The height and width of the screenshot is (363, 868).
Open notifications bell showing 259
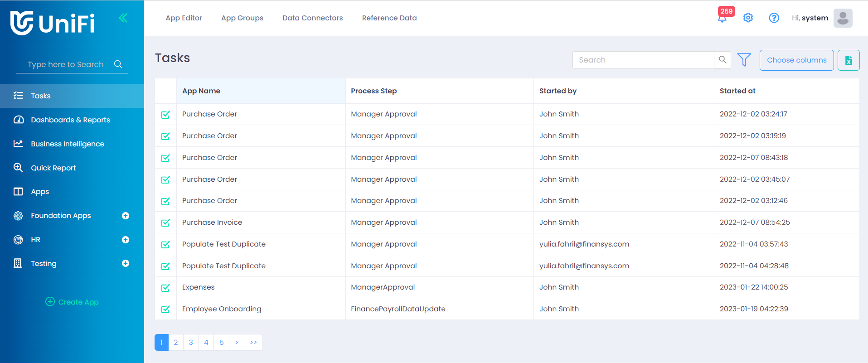click(x=723, y=18)
